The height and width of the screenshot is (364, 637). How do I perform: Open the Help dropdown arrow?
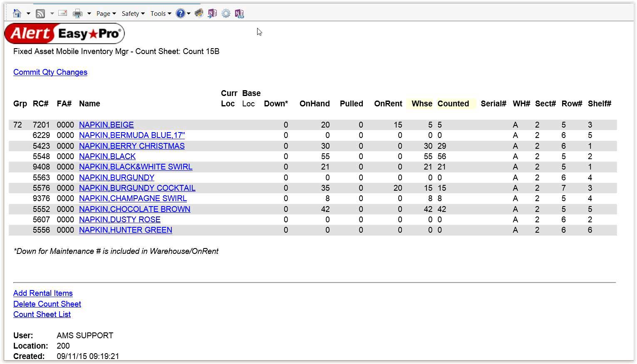tap(189, 14)
